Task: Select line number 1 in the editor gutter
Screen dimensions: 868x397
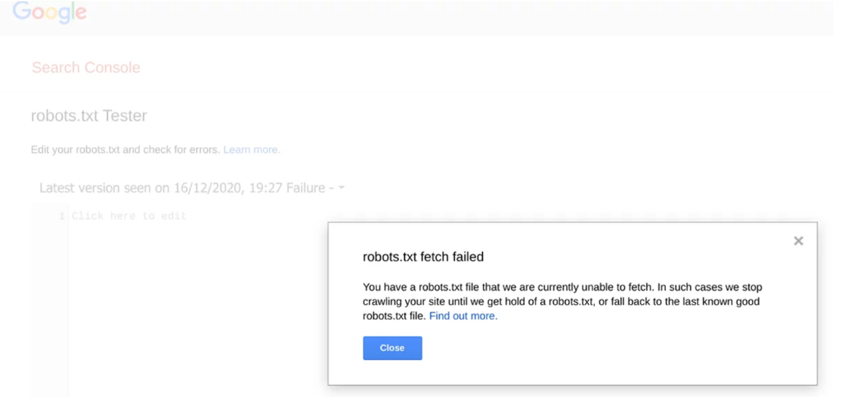Action: click(x=62, y=216)
